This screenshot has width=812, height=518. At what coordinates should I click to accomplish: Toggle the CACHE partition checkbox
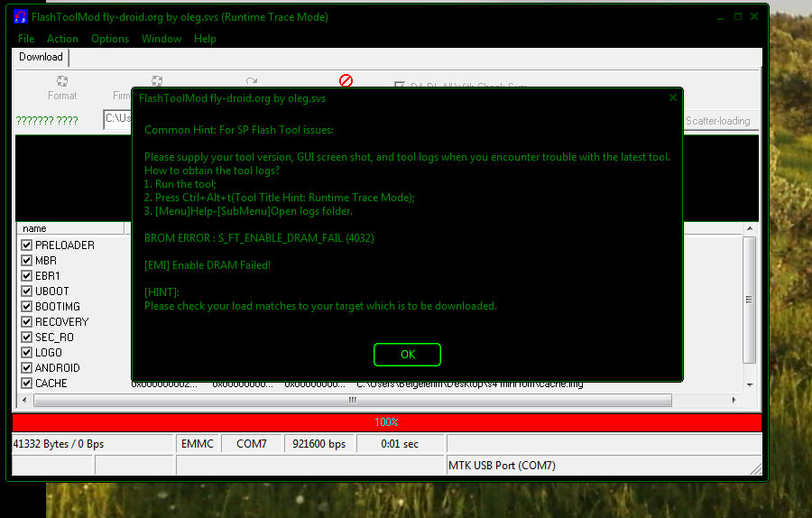coord(26,384)
